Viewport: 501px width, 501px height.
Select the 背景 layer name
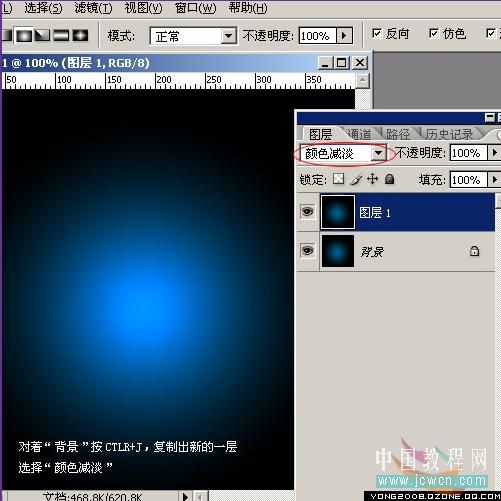[x=372, y=251]
